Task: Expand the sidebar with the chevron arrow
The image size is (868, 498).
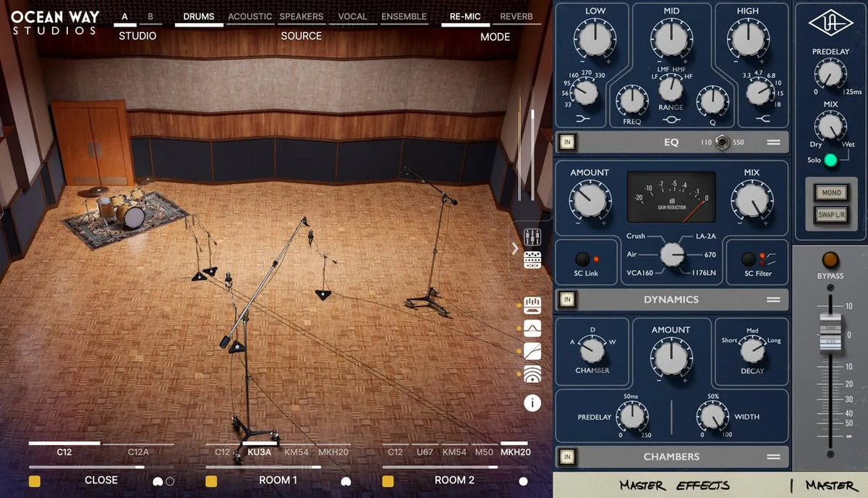Action: tap(513, 250)
